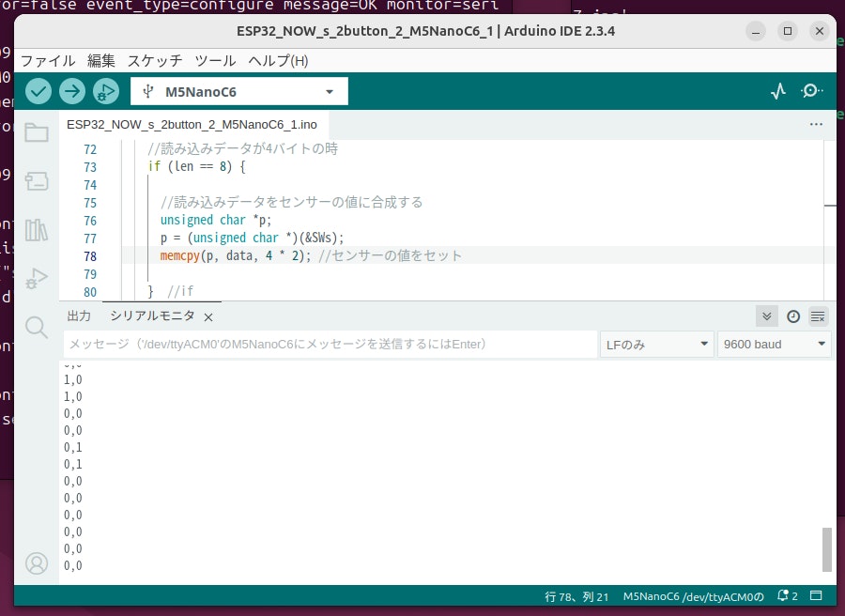The width and height of the screenshot is (845, 616).
Task: Open the Serial Plotter
Action: (x=777, y=91)
